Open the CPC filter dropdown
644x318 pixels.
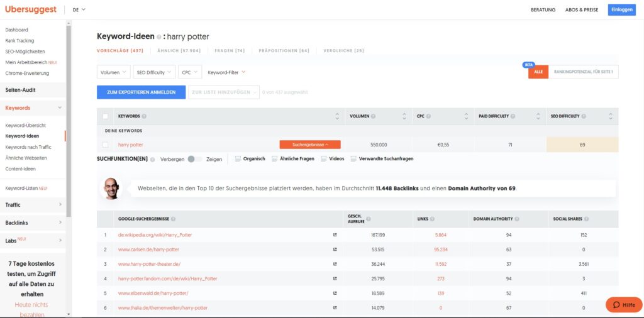(x=190, y=72)
